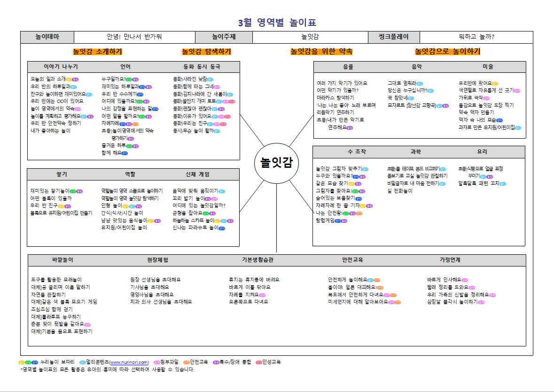The width and height of the screenshot is (554, 392).
Task: Open the www.nurinori.com link in the legend
Action: [x=129, y=362]
